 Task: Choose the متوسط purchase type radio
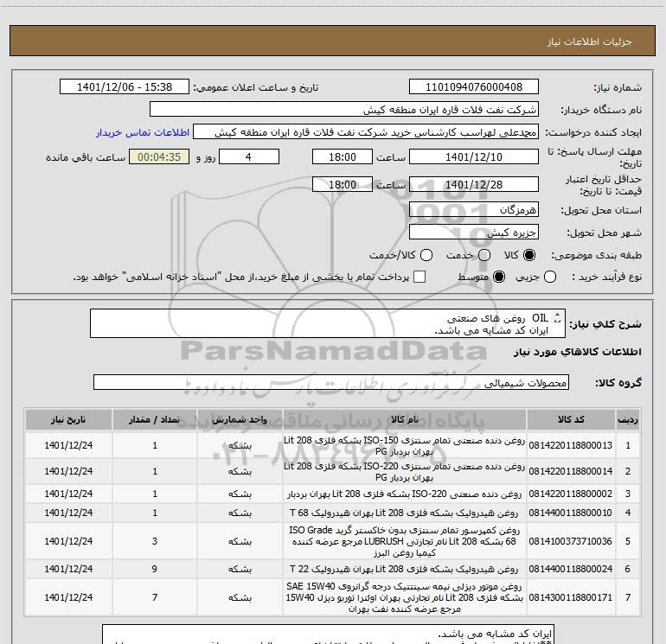click(x=499, y=277)
